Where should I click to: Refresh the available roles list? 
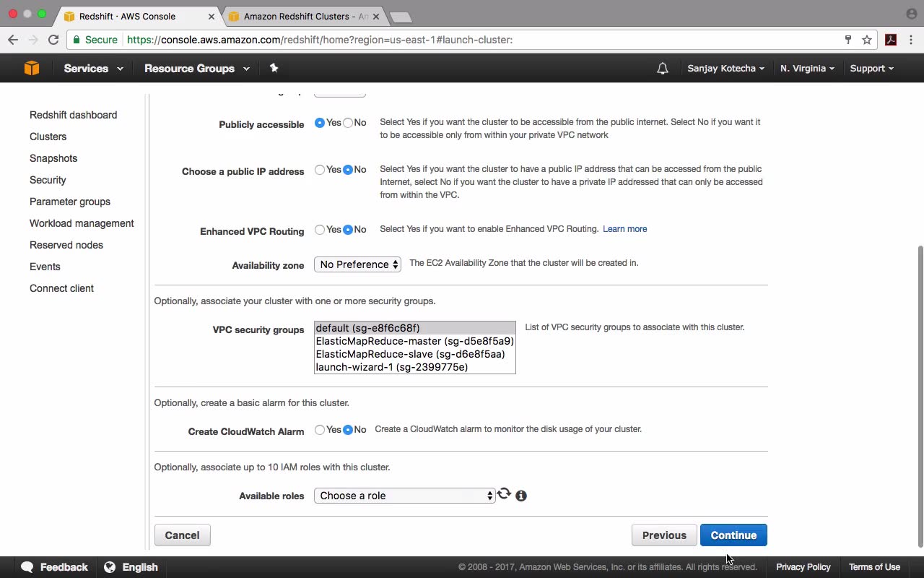(x=504, y=494)
